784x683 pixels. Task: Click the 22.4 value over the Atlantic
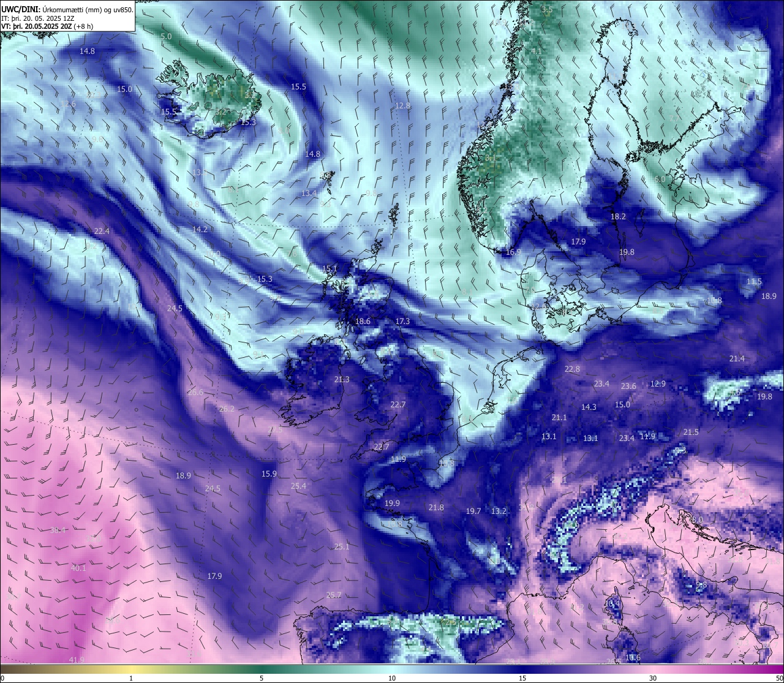point(102,231)
